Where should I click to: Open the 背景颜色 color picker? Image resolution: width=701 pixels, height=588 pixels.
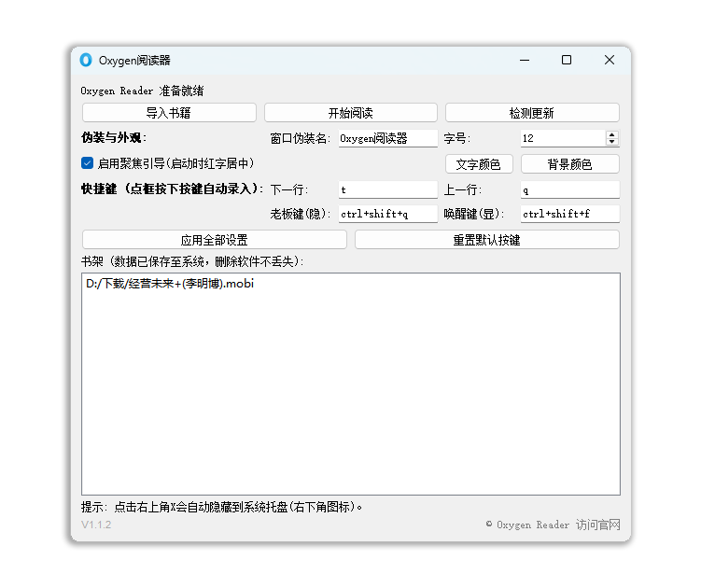(x=570, y=164)
